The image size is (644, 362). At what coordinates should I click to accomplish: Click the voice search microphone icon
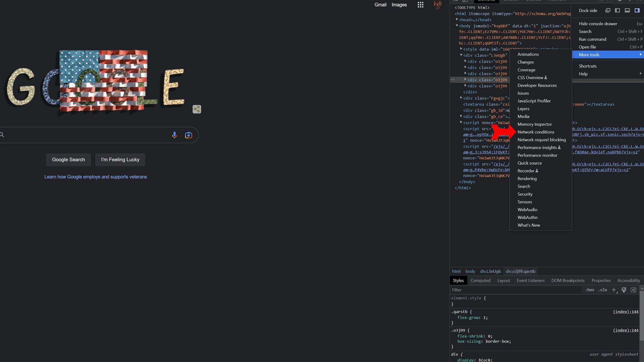(x=174, y=135)
